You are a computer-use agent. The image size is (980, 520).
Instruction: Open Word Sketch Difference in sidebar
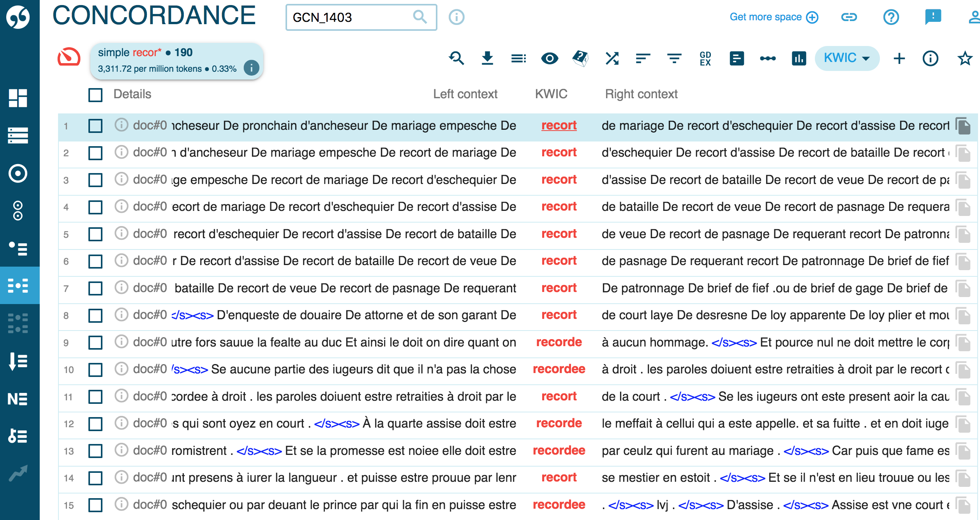click(18, 211)
